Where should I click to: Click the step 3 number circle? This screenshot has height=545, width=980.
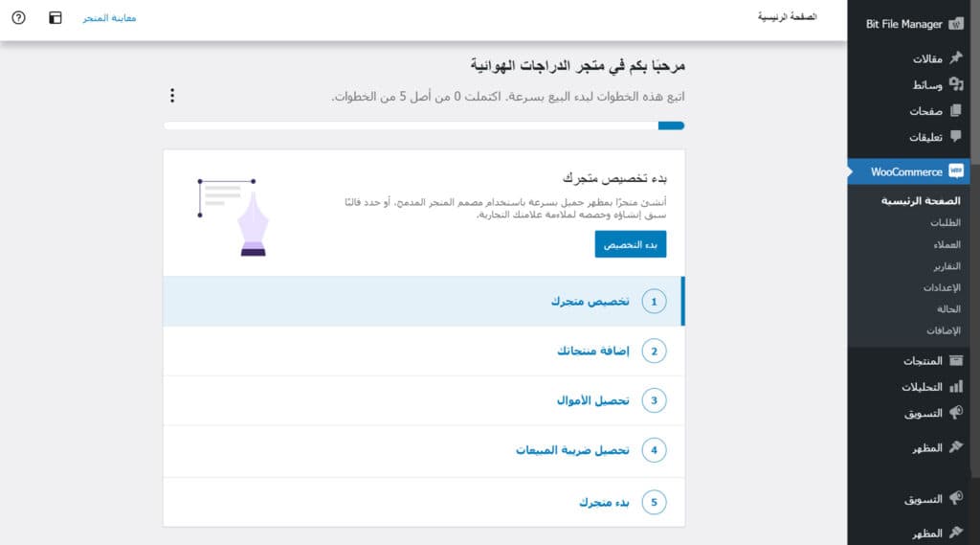(654, 400)
